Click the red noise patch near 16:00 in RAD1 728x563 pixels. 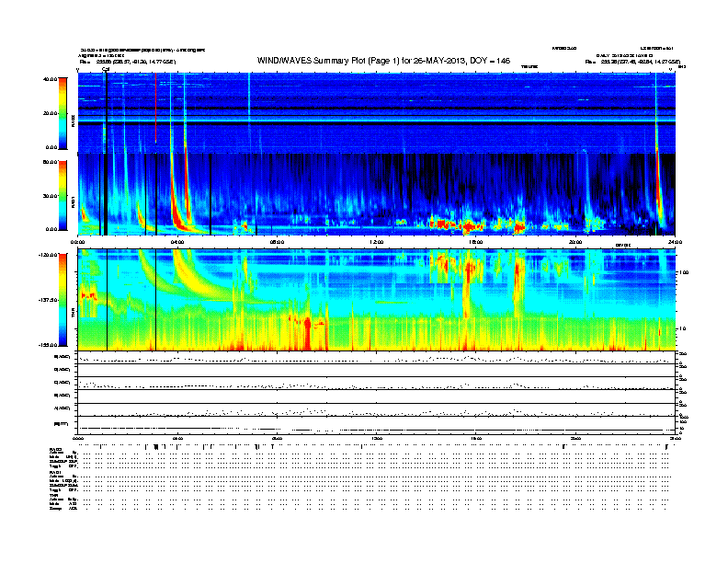(468, 226)
